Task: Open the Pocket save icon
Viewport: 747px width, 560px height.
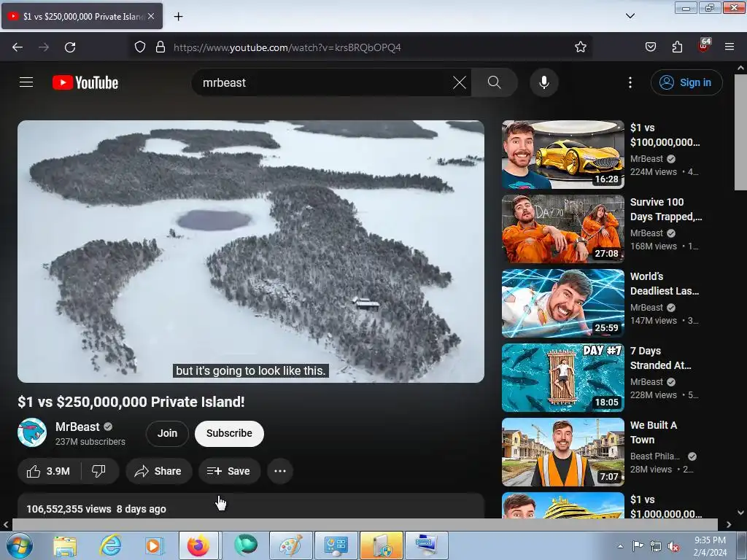Action: coord(650,47)
